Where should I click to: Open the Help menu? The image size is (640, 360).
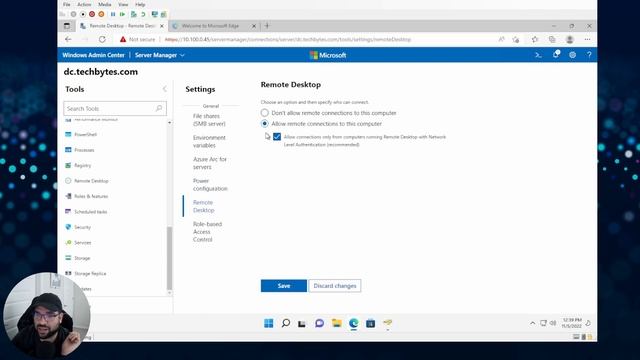point(140,4)
